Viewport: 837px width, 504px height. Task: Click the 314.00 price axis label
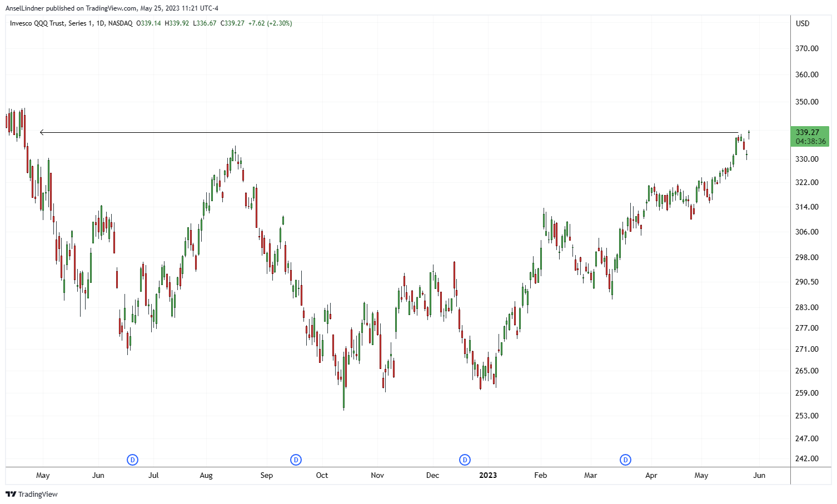(807, 207)
